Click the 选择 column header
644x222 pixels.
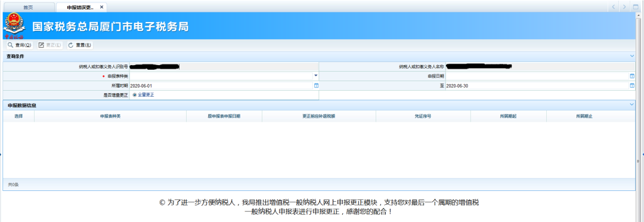click(18, 116)
